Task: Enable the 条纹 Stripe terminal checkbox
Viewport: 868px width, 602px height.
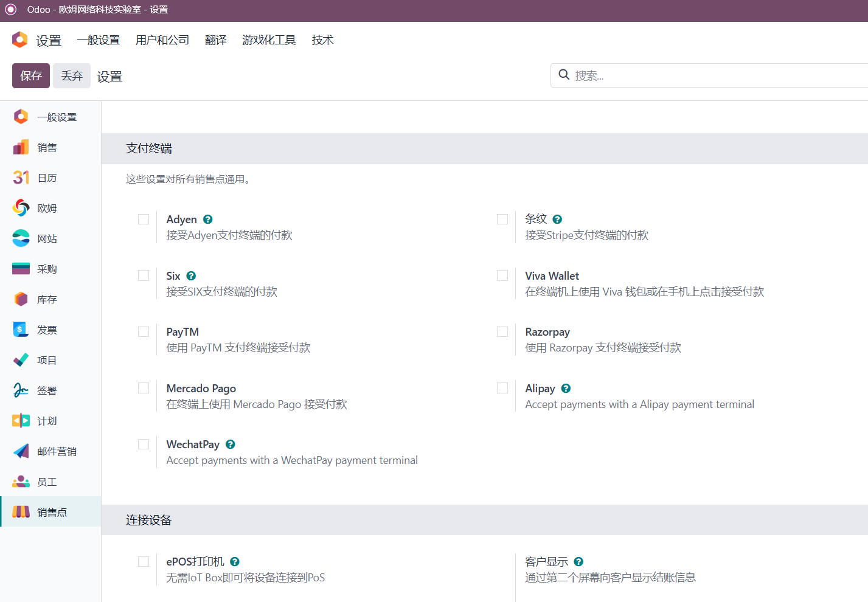Action: (502, 219)
